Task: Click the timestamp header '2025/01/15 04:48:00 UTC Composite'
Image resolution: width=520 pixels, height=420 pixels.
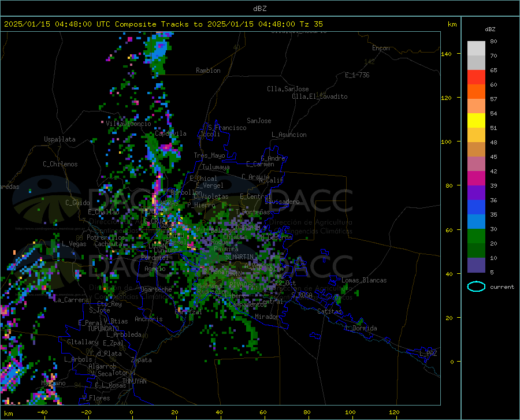Action: (80, 24)
